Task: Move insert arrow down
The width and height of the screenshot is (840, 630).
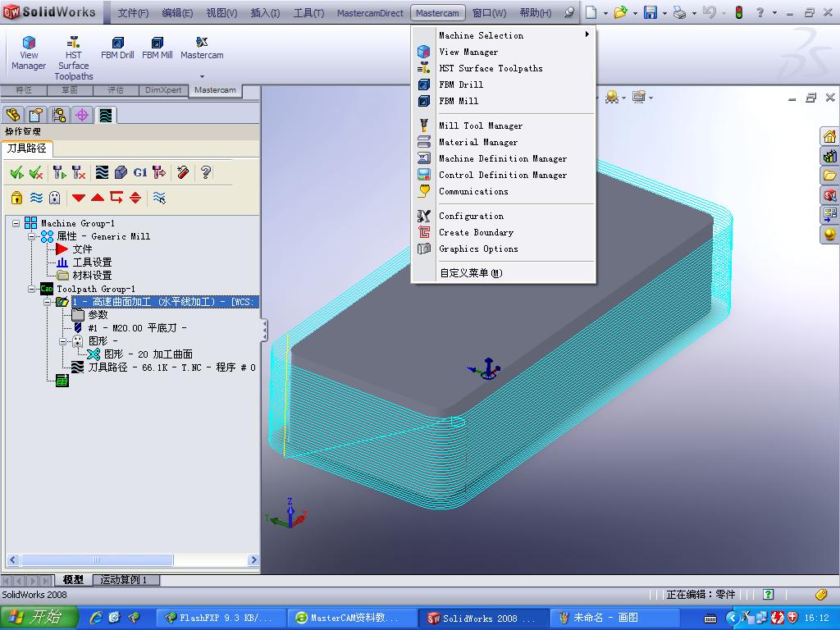Action: [79, 198]
